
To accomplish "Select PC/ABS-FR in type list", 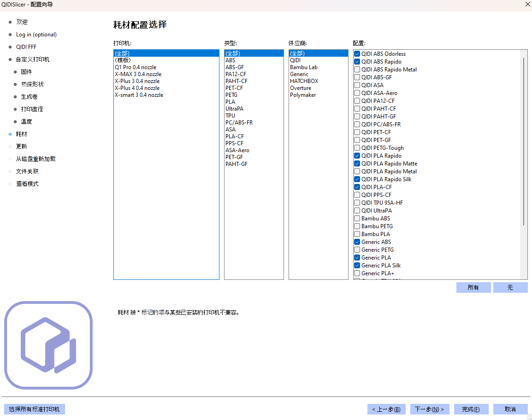I will coord(254,123).
